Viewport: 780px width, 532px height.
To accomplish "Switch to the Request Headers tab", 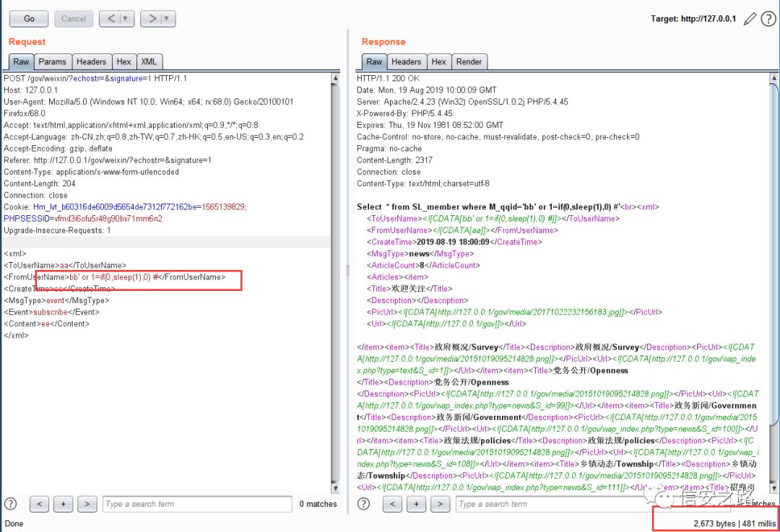I will tap(92, 61).
